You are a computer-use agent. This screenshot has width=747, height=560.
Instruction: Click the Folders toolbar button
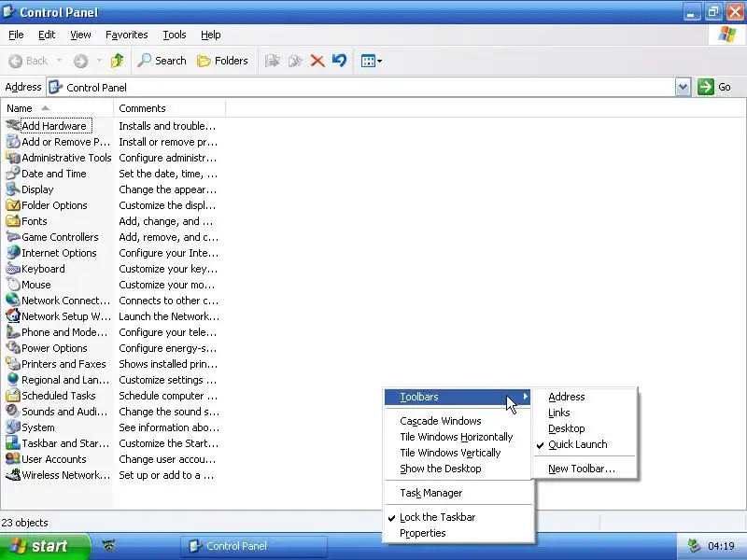point(222,61)
